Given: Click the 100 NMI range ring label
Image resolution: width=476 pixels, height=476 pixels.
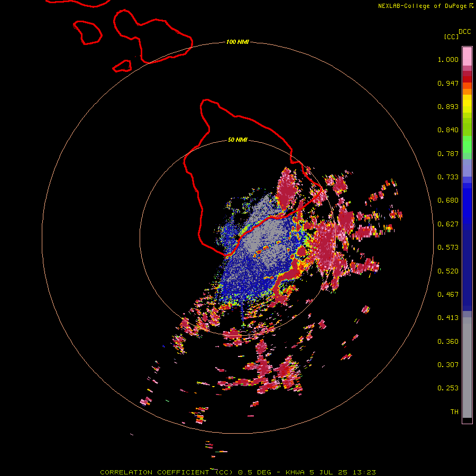Looking at the screenshot, I should pos(237,42).
